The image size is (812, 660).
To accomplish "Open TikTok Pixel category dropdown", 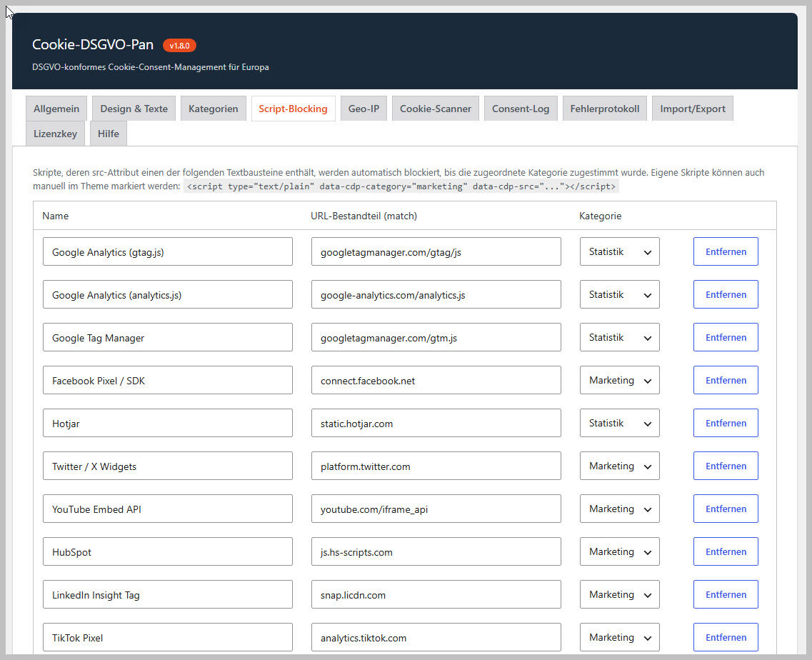I will click(x=619, y=637).
